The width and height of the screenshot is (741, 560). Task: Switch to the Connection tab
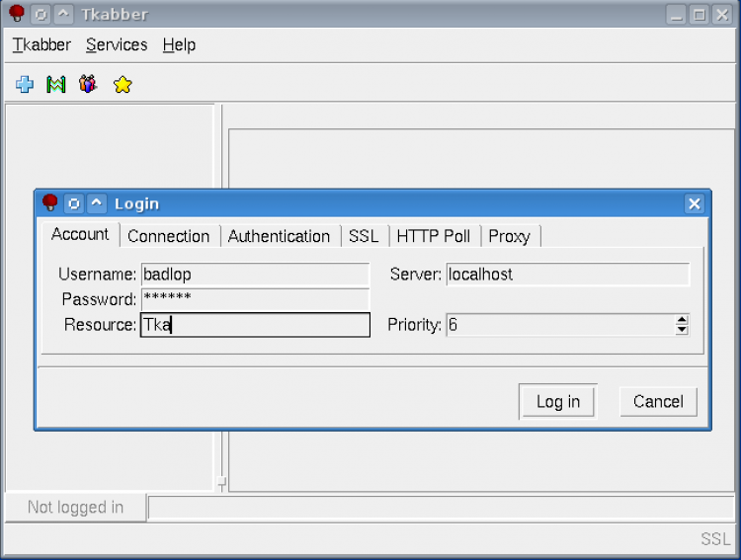[x=168, y=236]
